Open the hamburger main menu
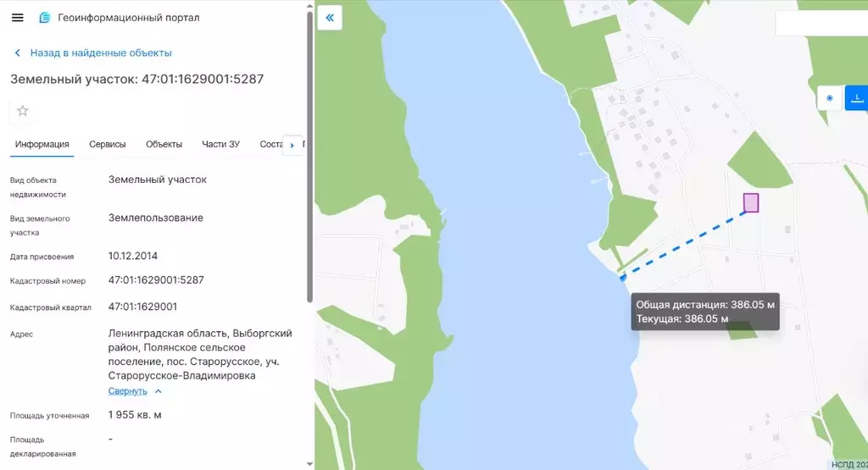This screenshot has height=470, width=868. [17, 18]
